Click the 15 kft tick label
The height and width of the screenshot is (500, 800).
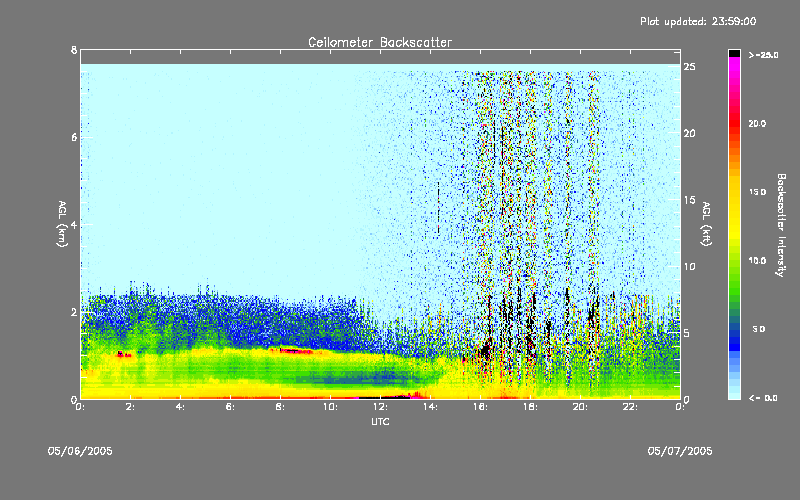tap(689, 200)
